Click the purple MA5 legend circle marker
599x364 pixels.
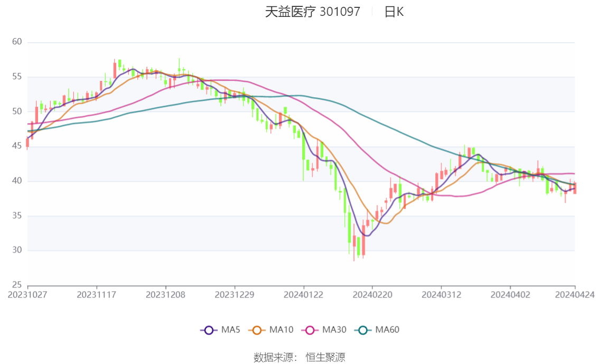209,330
